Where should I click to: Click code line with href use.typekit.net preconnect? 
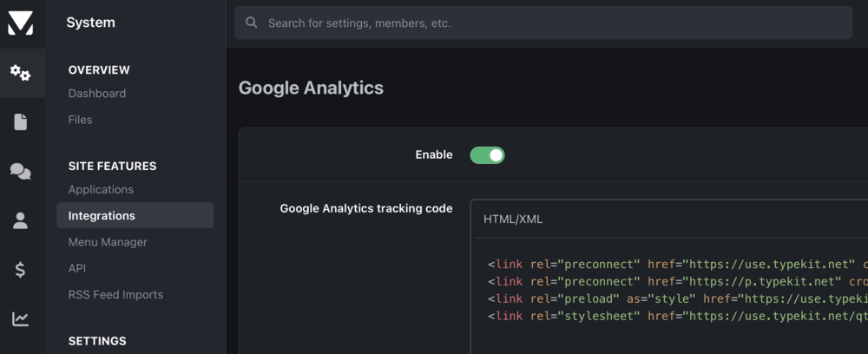[x=678, y=265]
